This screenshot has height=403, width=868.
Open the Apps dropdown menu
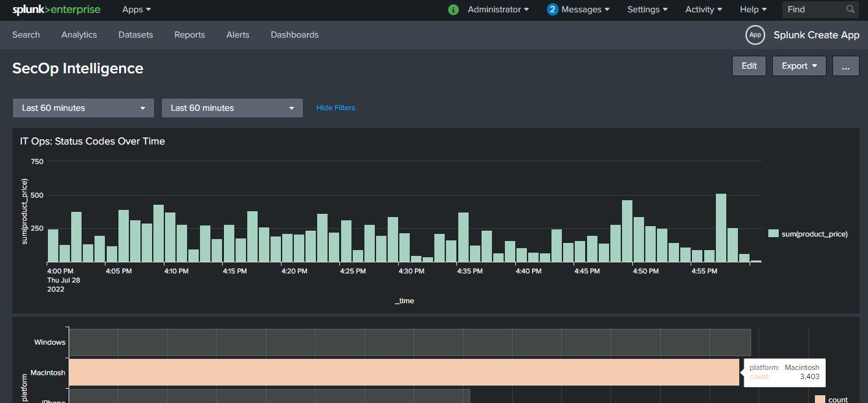(137, 10)
